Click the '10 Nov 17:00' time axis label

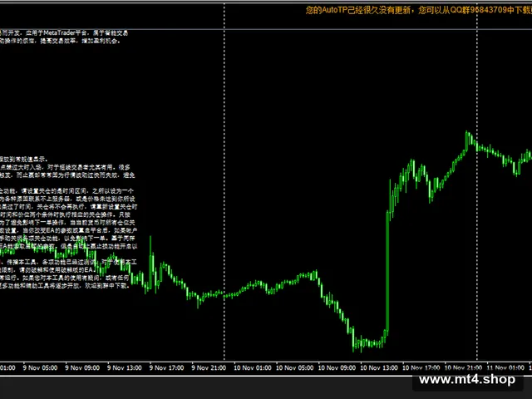pyautogui.click(x=421, y=367)
